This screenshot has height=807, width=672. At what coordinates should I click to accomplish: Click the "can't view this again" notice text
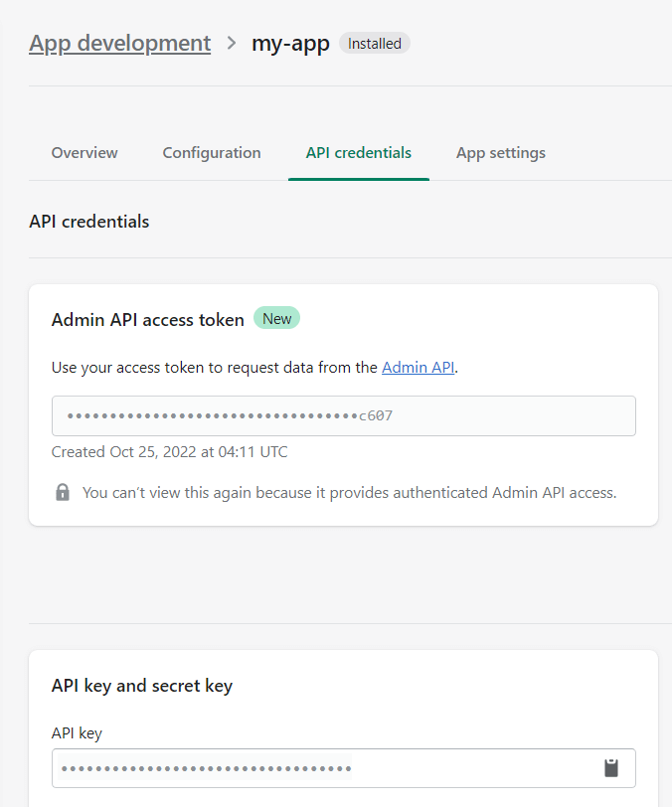[349, 492]
